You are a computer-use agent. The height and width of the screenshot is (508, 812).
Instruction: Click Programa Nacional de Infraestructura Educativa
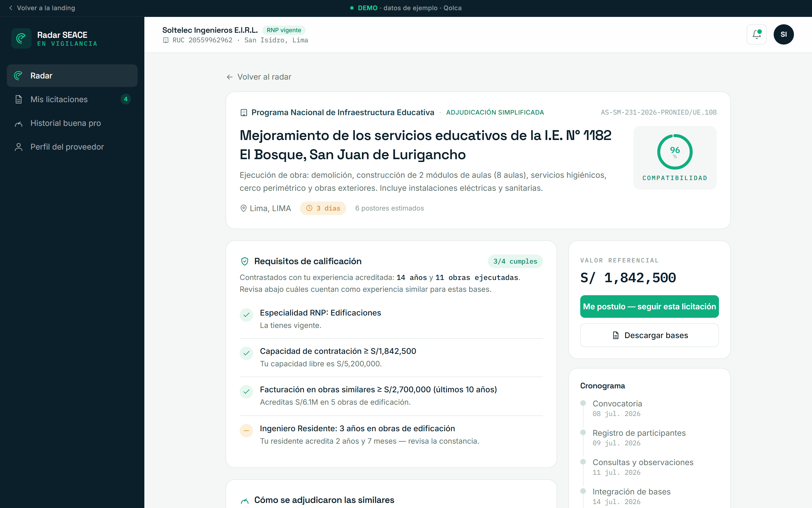(x=343, y=112)
